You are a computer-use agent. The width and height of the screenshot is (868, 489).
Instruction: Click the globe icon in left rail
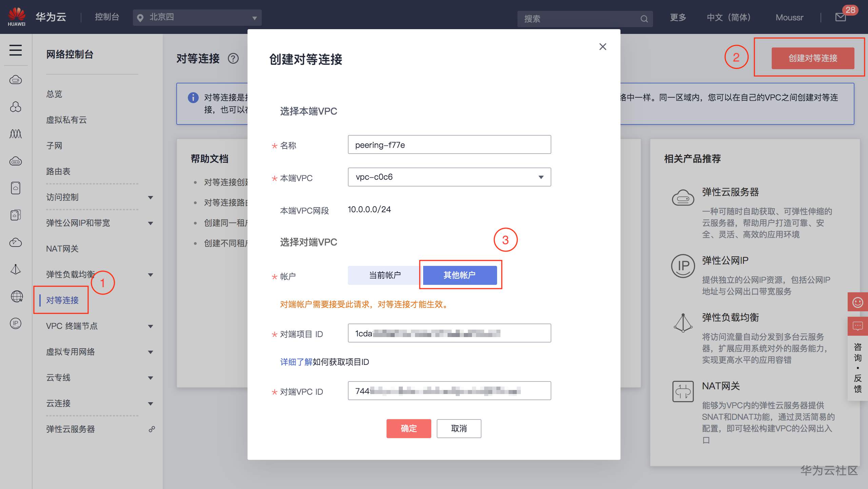tap(16, 296)
